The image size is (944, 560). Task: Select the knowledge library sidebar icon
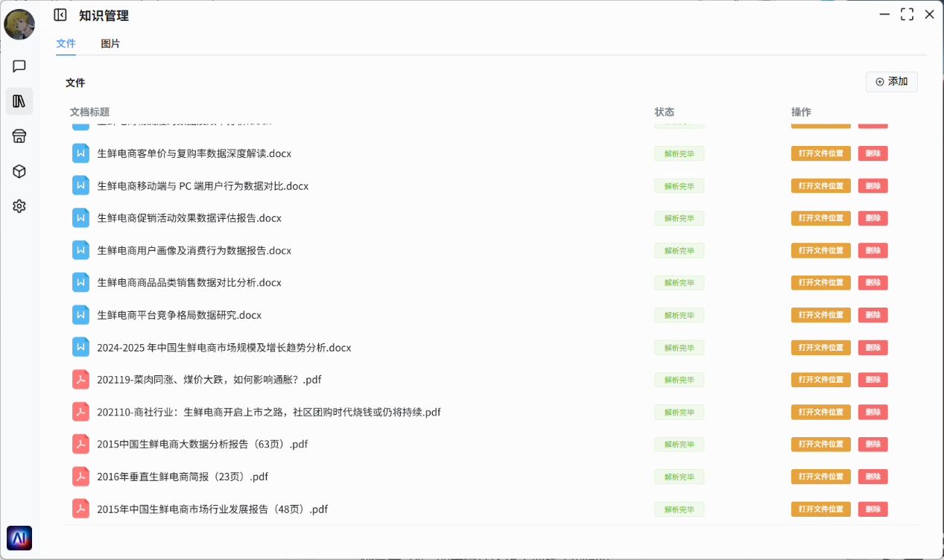[x=19, y=101]
